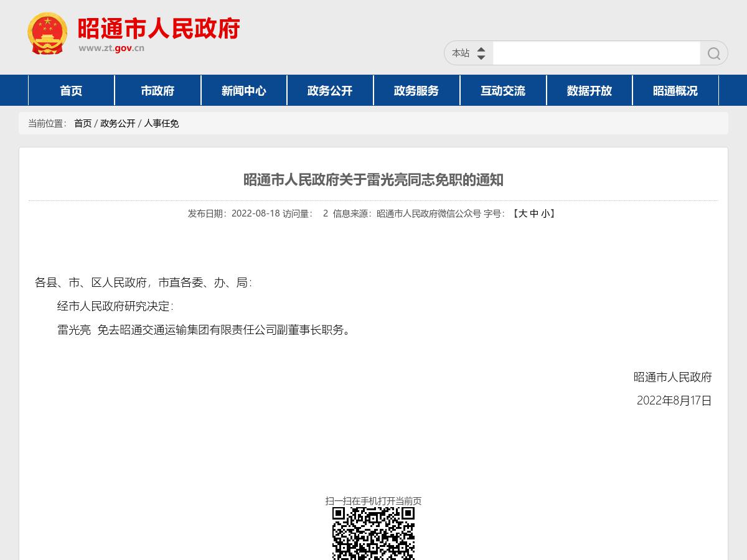The height and width of the screenshot is (560, 747).
Task: Open the 互动交流 section
Action: 502,90
